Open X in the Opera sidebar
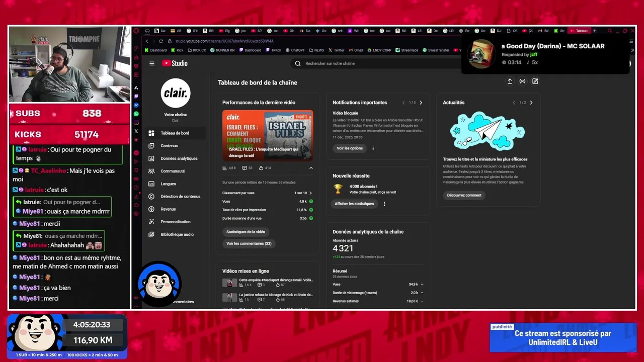The width and height of the screenshot is (644, 362). coord(136,131)
